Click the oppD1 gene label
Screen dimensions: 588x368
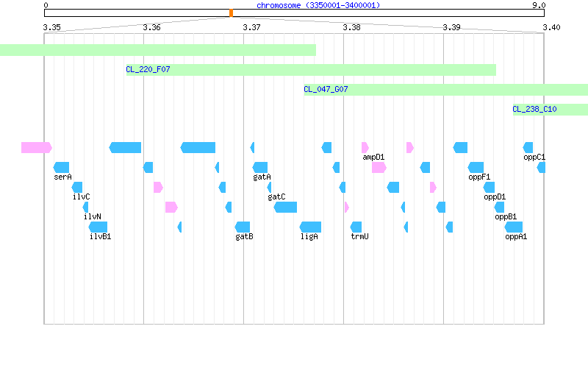tap(495, 197)
